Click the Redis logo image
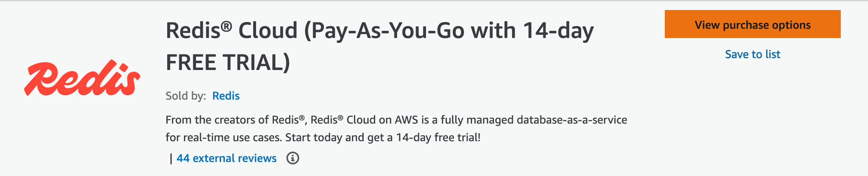 (x=82, y=78)
